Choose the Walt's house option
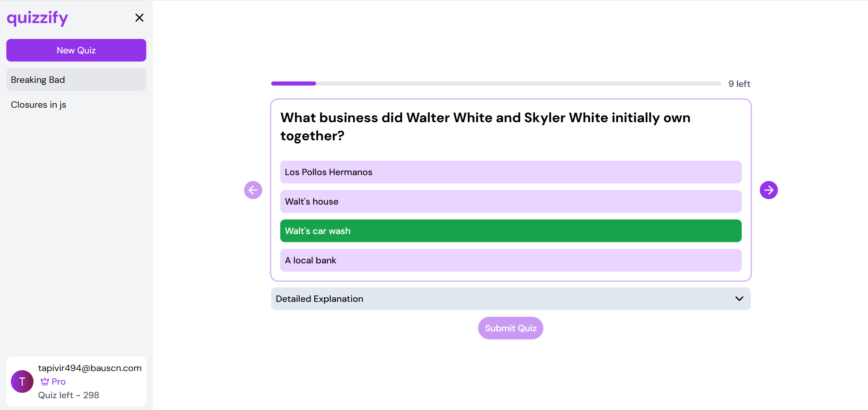 pos(511,201)
